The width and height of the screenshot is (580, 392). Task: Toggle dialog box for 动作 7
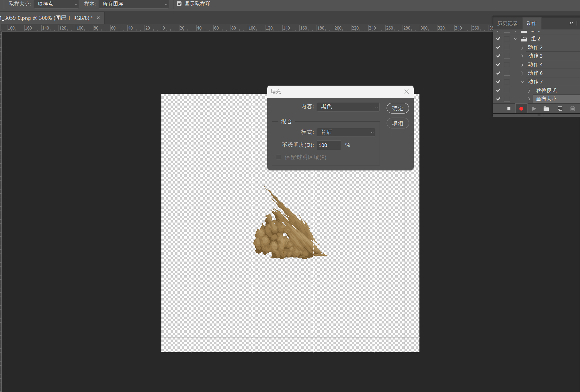pos(507,82)
